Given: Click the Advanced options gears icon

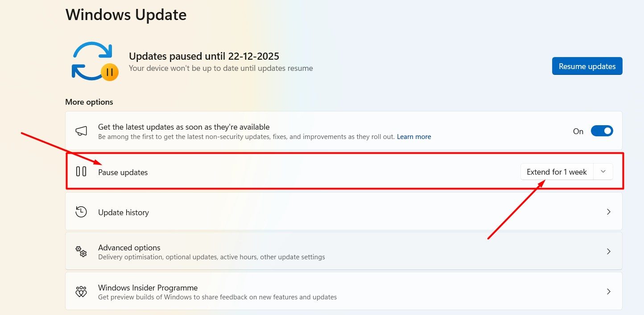Looking at the screenshot, I should [81, 251].
